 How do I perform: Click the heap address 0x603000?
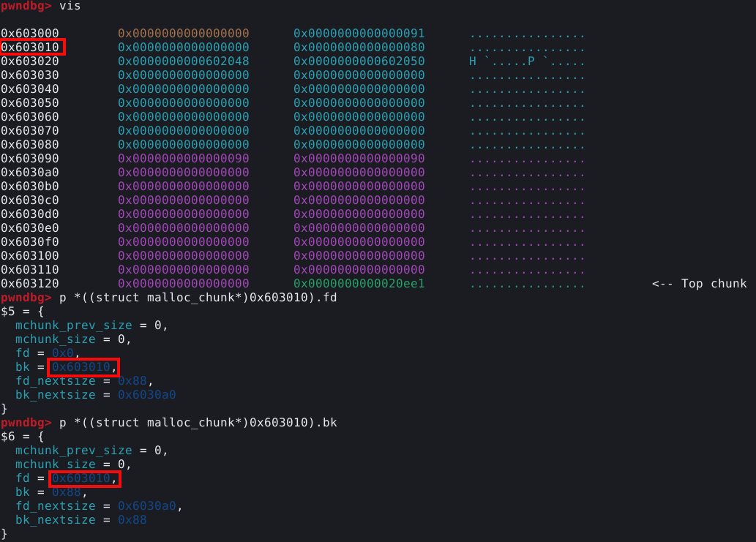[x=30, y=34]
